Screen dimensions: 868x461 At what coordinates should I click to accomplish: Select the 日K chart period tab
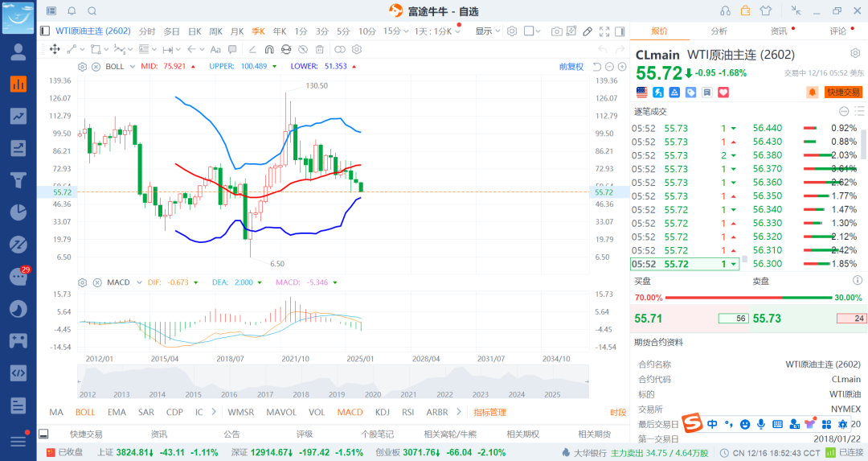[x=194, y=31]
